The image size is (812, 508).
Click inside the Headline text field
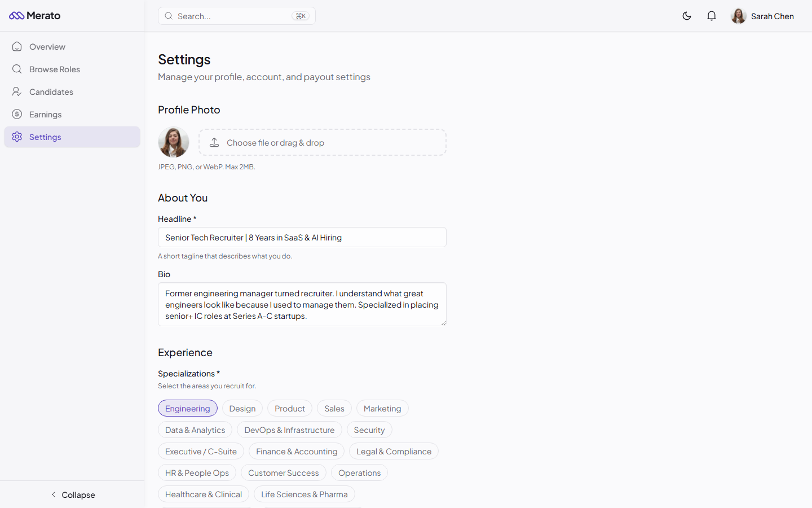(x=302, y=237)
